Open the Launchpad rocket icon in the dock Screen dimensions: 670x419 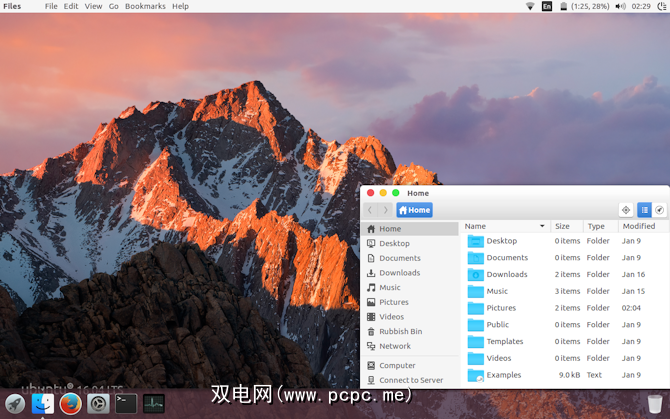pyautogui.click(x=15, y=404)
